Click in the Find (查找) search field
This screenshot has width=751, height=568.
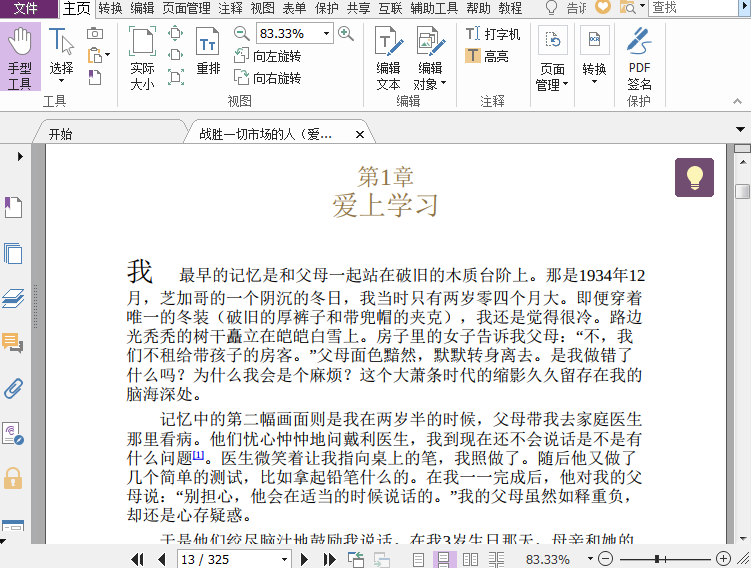pos(692,8)
